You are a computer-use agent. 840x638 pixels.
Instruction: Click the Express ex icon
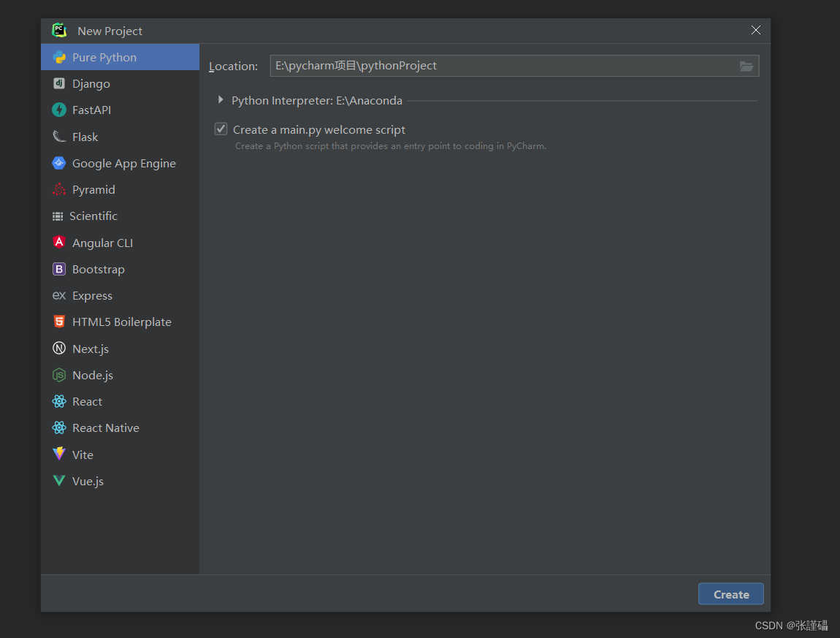59,295
